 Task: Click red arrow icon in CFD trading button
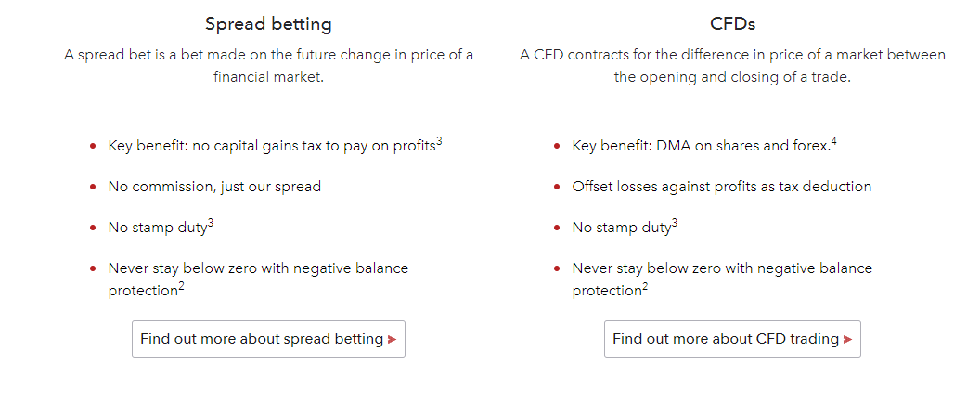coord(847,340)
